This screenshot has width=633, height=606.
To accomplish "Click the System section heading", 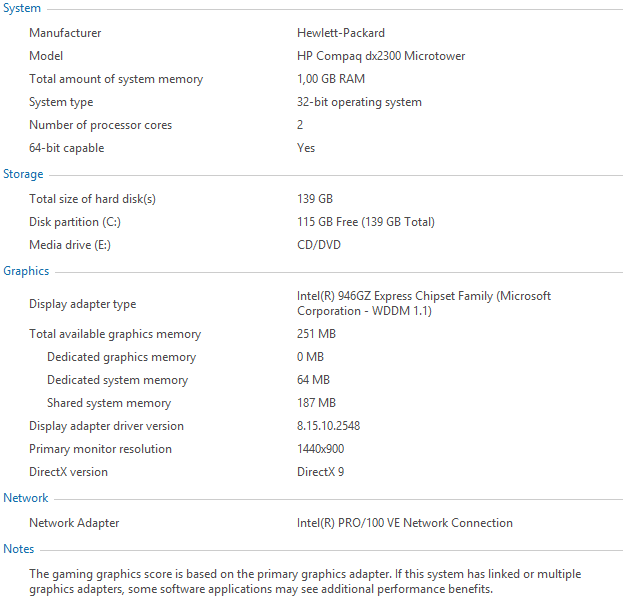I will tap(22, 8).
